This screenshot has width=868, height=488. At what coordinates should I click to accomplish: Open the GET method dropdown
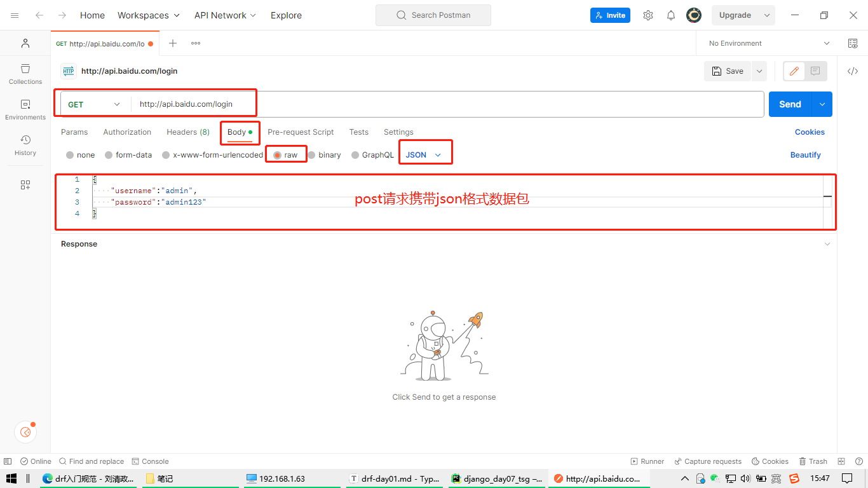[94, 104]
